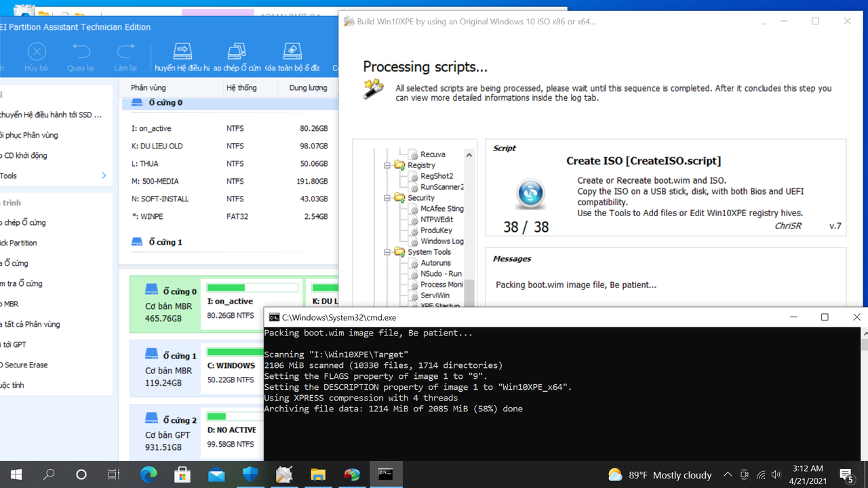Click the Create ISO disc icon
Image resolution: width=868 pixels, height=488 pixels.
[530, 194]
